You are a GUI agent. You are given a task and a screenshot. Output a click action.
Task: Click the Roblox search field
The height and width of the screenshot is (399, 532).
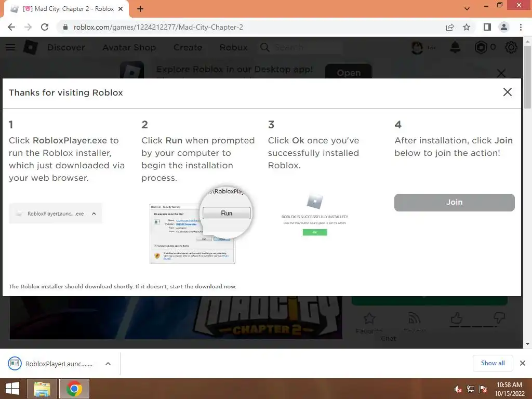pos(301,47)
